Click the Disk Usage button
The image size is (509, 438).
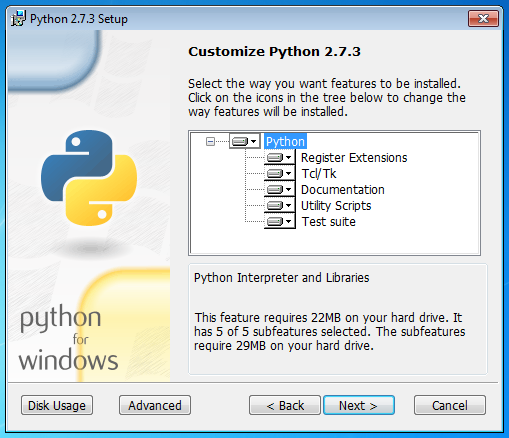(57, 405)
